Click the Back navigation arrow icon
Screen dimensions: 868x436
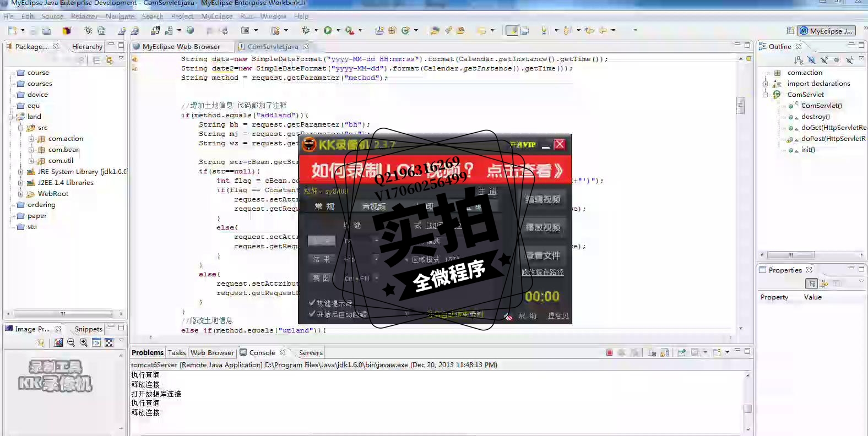click(x=603, y=31)
